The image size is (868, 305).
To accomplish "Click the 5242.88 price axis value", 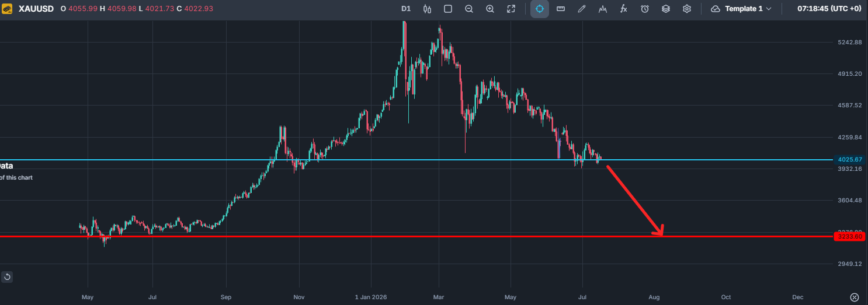I will [850, 43].
